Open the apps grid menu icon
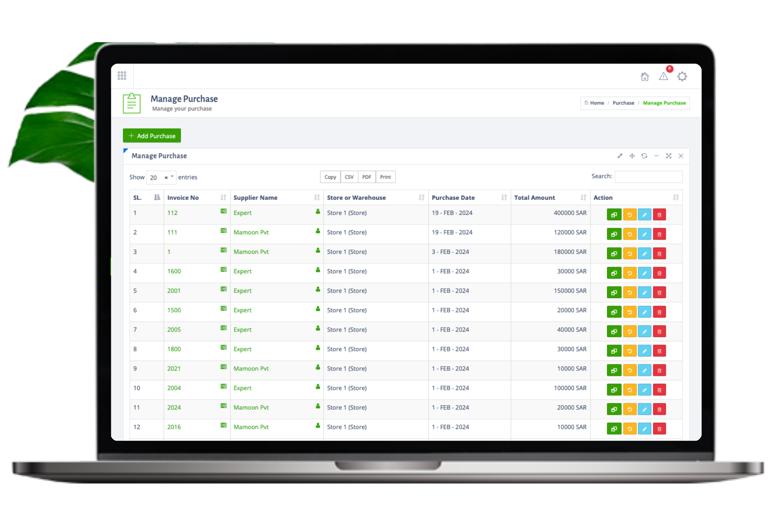774x532 pixels. point(122,75)
